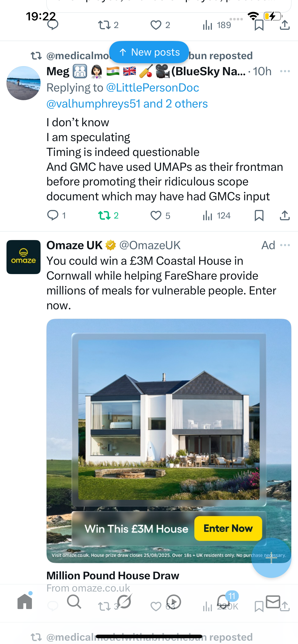298x644 pixels.
Task: Go to the Home tab
Action: tap(25, 602)
